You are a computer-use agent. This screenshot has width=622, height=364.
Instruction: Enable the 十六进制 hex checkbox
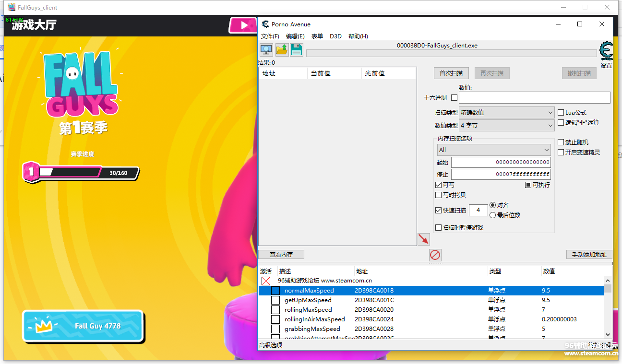coord(454,98)
